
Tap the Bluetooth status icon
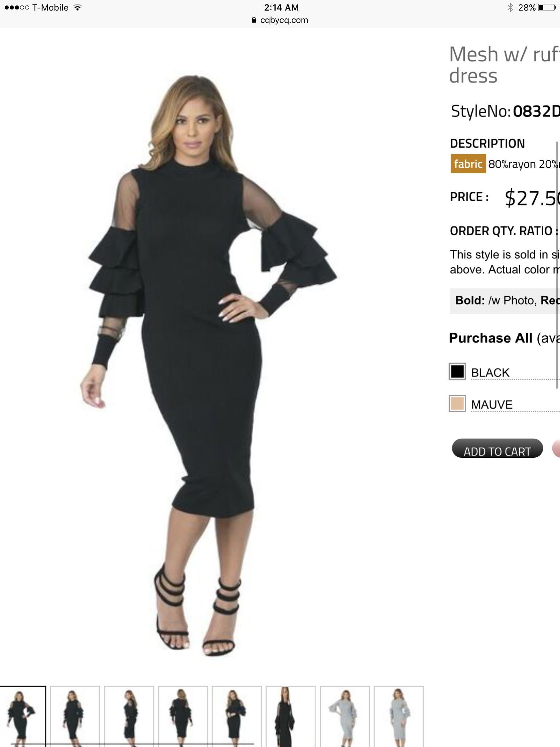coord(510,7)
